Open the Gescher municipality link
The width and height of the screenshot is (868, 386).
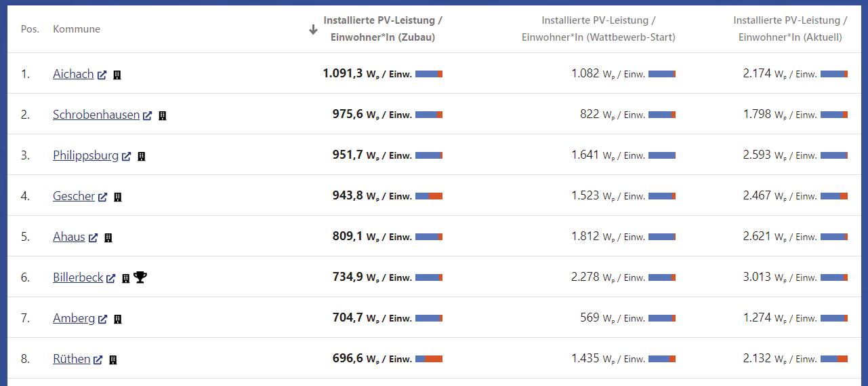(74, 196)
